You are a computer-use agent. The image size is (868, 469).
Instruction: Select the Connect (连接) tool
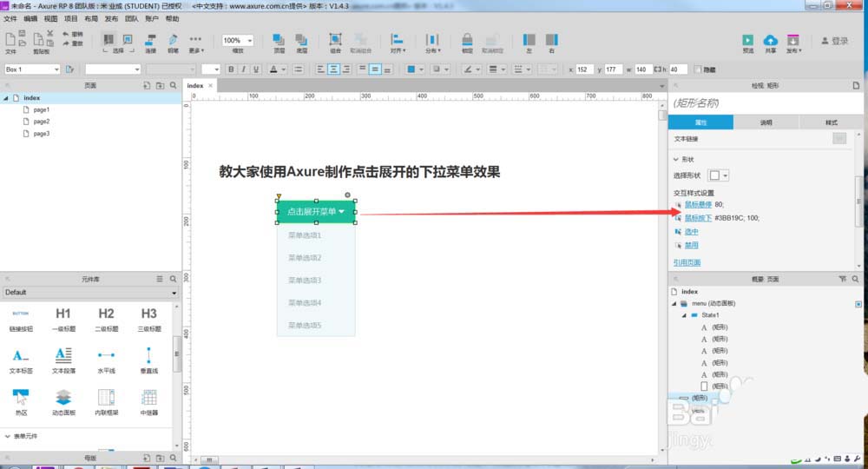150,43
